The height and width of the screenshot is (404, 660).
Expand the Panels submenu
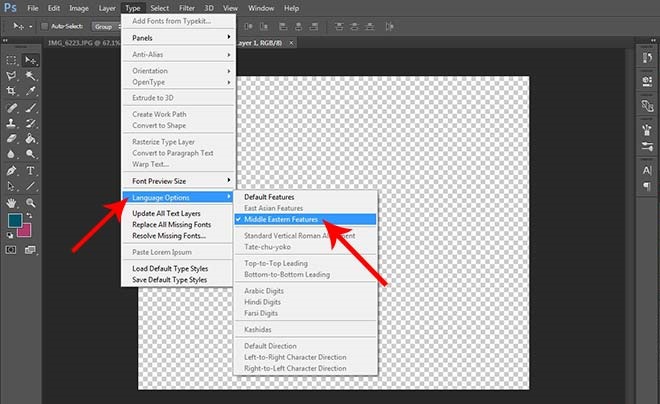pos(178,37)
